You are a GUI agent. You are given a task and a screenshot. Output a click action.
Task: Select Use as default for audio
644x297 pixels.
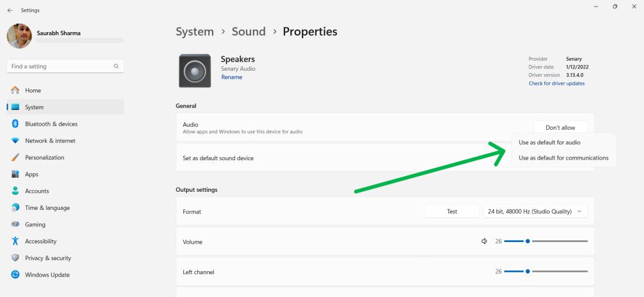click(549, 142)
